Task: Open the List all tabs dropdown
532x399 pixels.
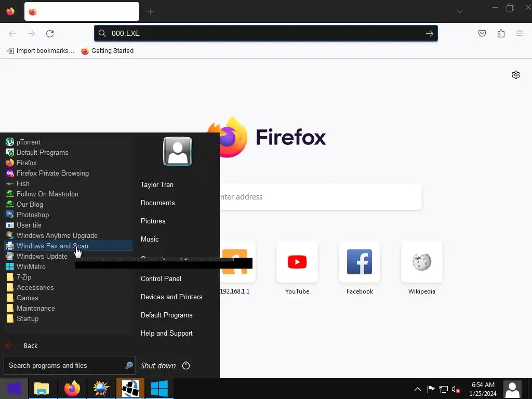Action: [459, 11]
